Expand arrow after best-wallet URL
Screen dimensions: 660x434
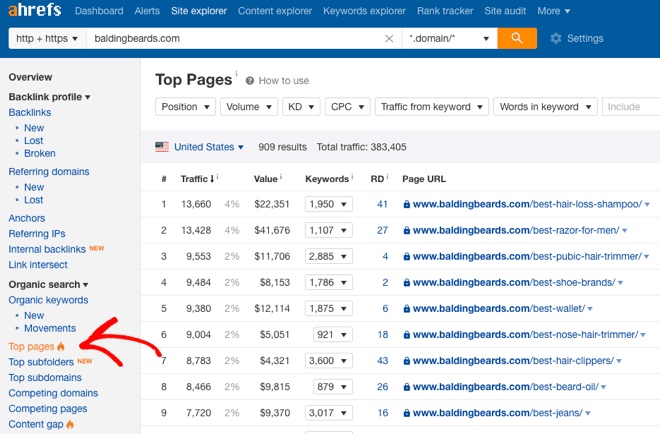pyautogui.click(x=590, y=309)
